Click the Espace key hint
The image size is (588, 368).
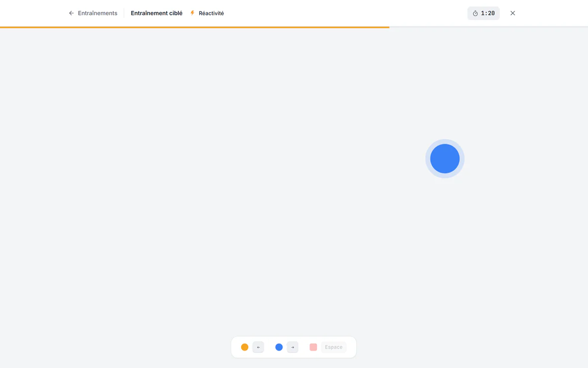click(x=334, y=347)
